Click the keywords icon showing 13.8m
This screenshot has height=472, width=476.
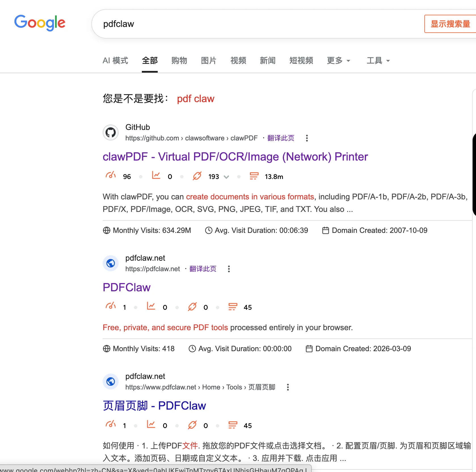point(254,176)
